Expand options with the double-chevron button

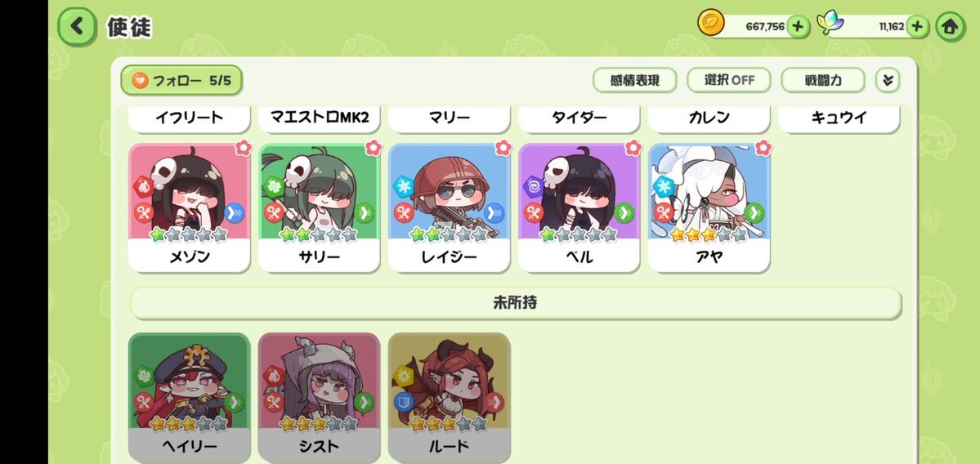(x=888, y=80)
